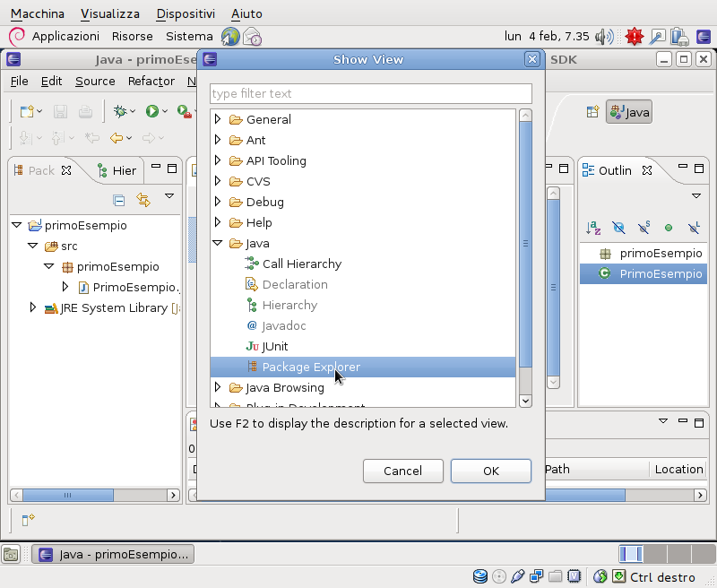Close the Show View dialog
The image size is (717, 588).
pos(531,59)
